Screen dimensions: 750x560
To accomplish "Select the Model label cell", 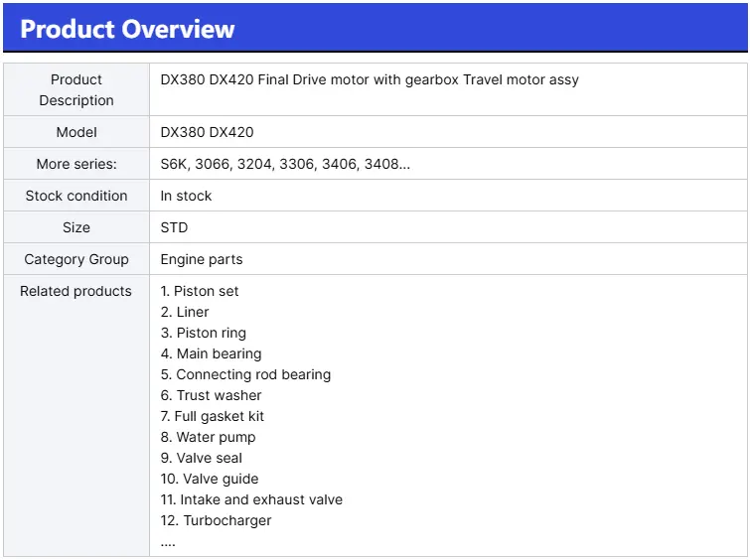I will [x=76, y=132].
